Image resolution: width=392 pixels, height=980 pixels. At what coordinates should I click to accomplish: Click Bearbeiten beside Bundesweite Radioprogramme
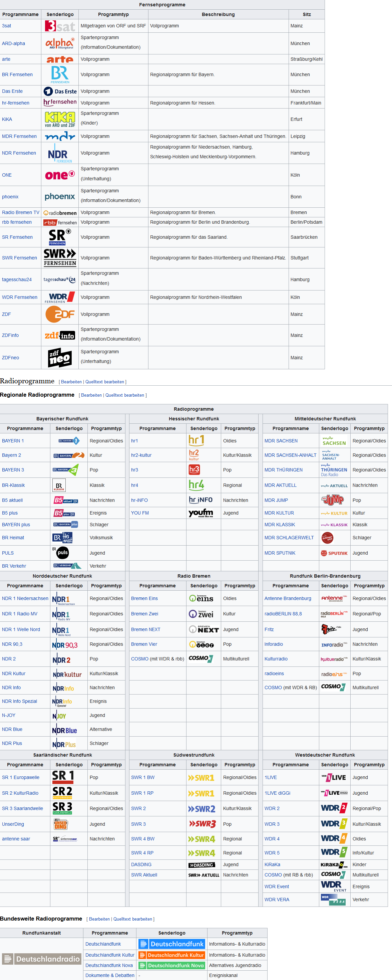pyautogui.click(x=99, y=919)
